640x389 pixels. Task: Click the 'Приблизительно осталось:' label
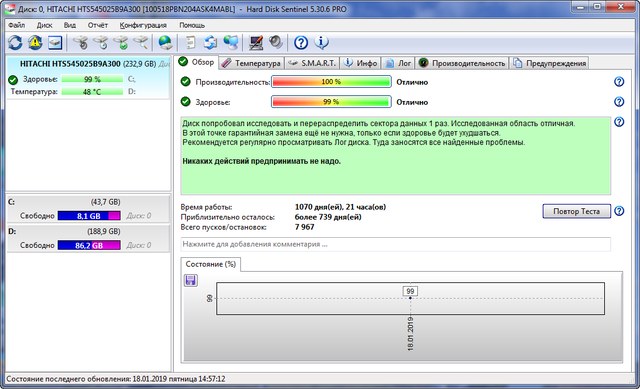[228, 217]
